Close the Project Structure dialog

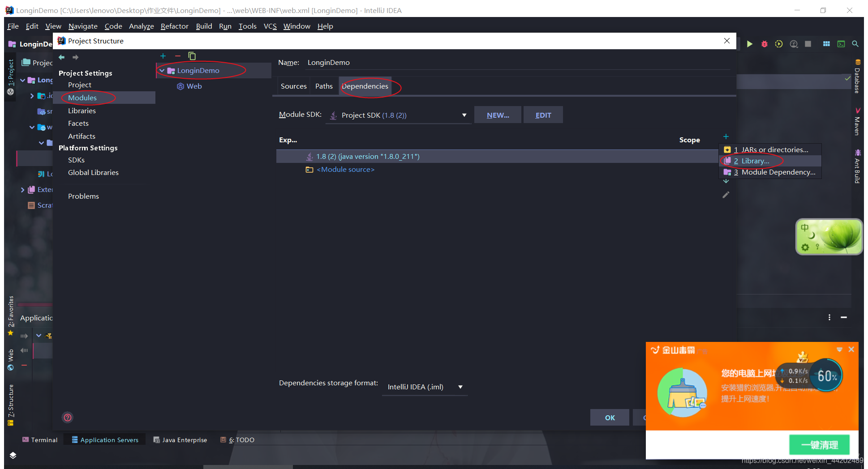[727, 41]
